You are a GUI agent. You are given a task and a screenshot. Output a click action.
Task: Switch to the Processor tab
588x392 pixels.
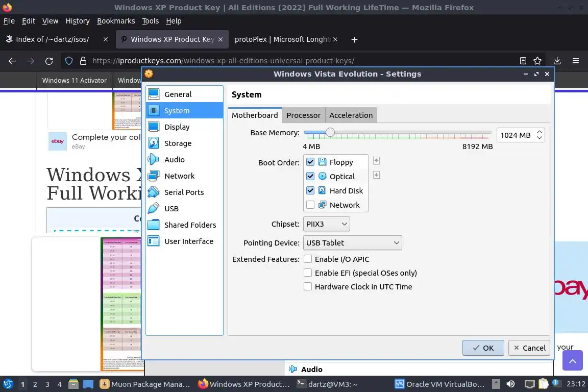click(x=303, y=115)
